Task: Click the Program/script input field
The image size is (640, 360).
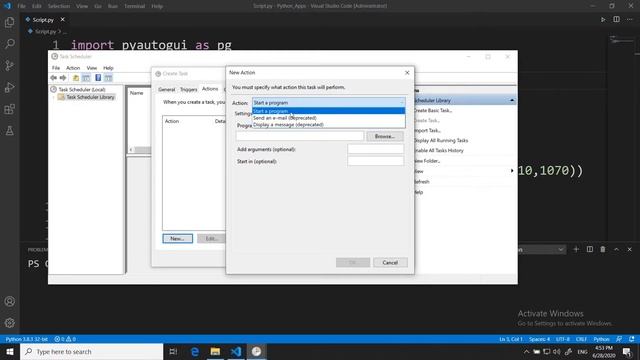Action: point(300,136)
